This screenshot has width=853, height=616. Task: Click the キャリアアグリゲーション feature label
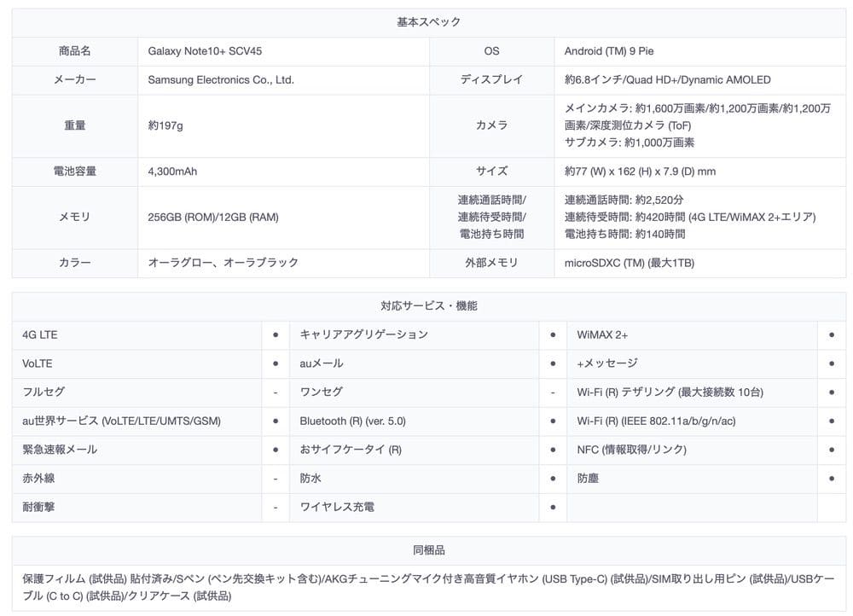coord(364,335)
